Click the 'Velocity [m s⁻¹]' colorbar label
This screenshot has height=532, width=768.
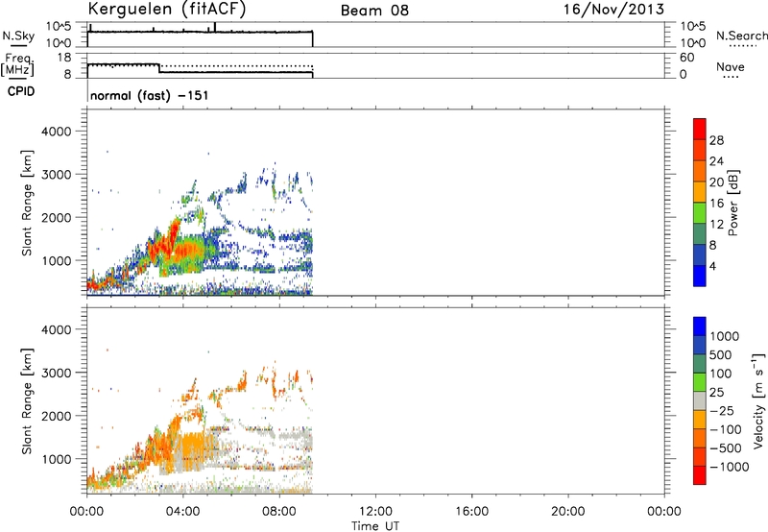tap(758, 400)
